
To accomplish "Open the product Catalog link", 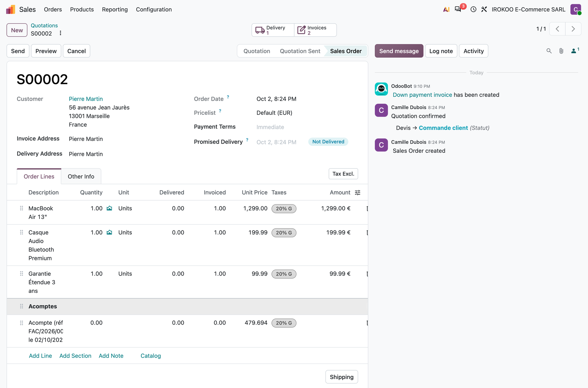I will click(151, 356).
